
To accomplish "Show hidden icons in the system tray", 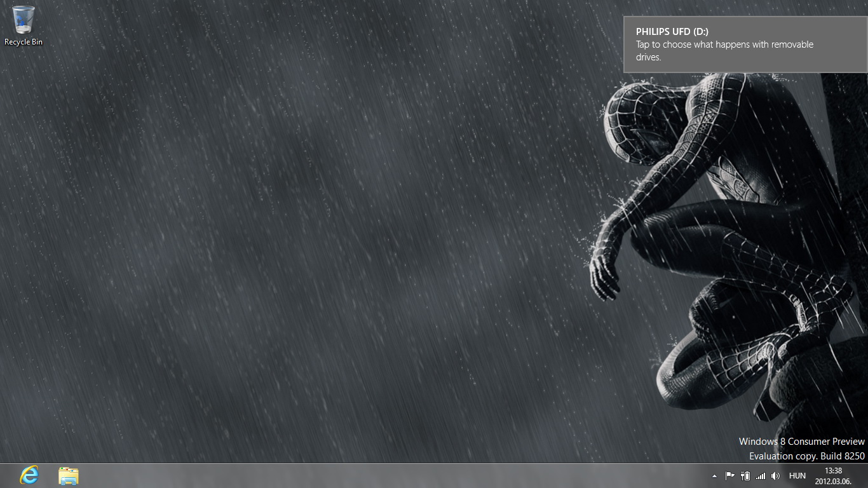I will (x=714, y=476).
